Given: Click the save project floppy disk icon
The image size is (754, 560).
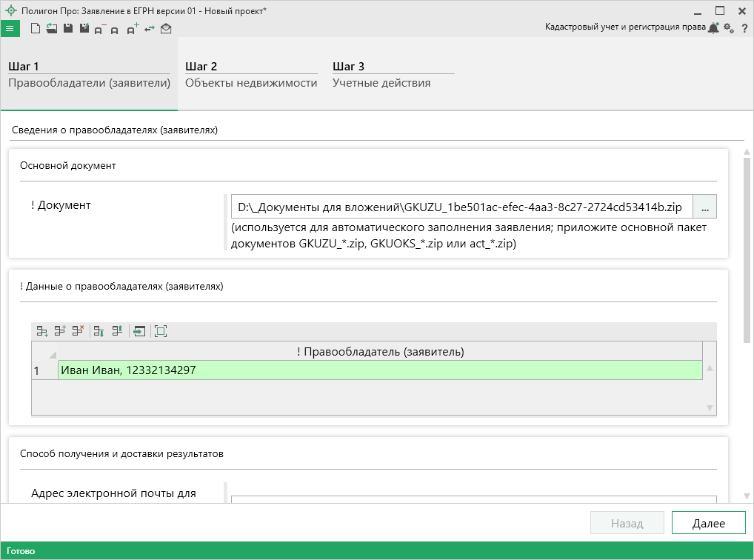Looking at the screenshot, I should pos(67,29).
